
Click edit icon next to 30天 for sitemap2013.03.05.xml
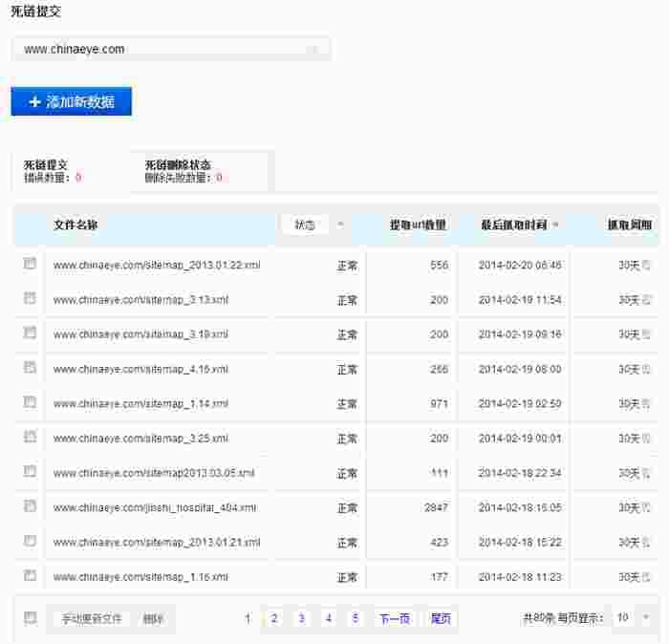(x=646, y=473)
